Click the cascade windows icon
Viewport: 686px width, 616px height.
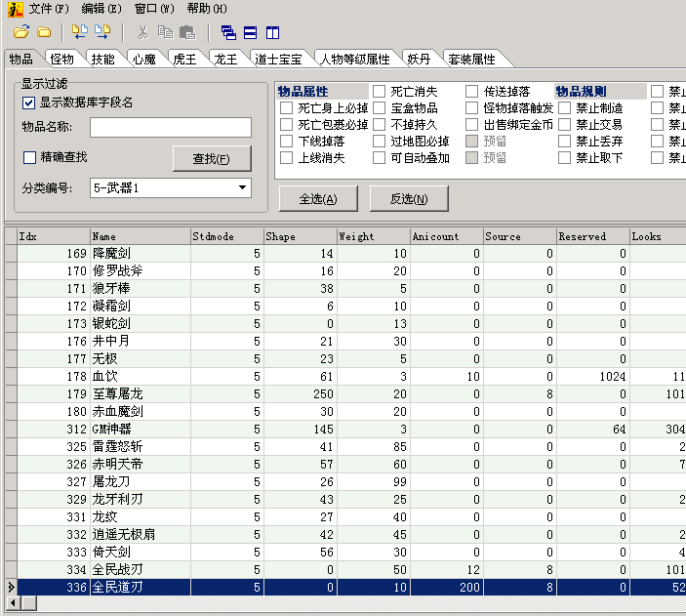(x=228, y=32)
